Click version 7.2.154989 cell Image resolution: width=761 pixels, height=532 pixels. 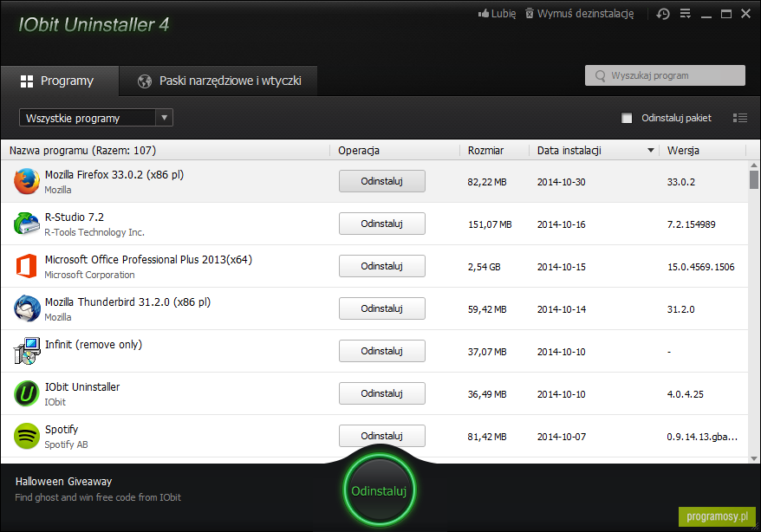(x=691, y=224)
